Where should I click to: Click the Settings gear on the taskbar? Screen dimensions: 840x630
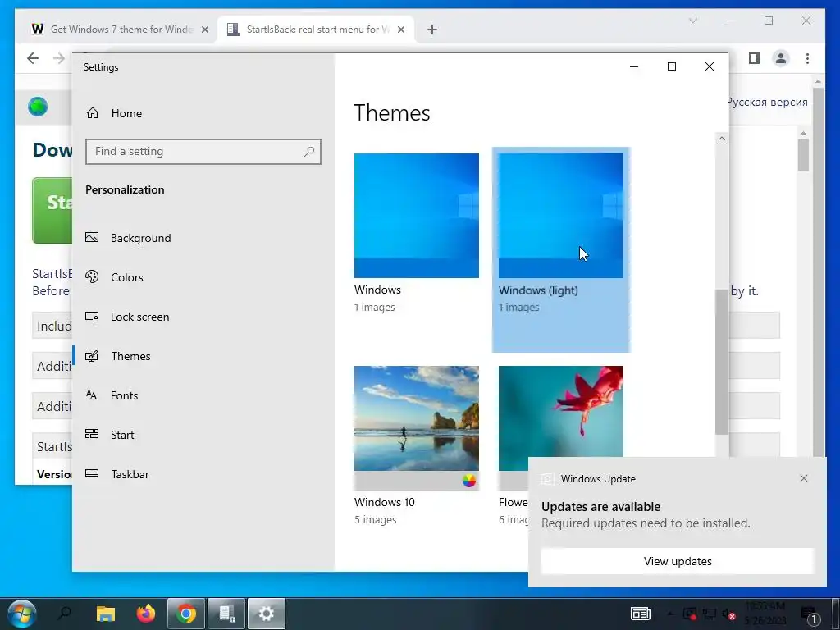pyautogui.click(x=267, y=614)
